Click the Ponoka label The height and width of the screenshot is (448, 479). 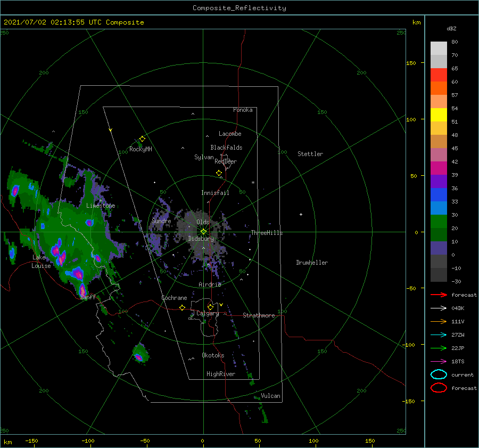(243, 110)
